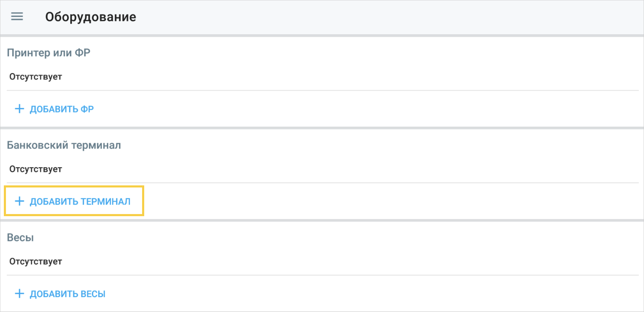The height and width of the screenshot is (312, 644).
Task: Select the Банковский терминал section heading
Action: click(x=64, y=145)
